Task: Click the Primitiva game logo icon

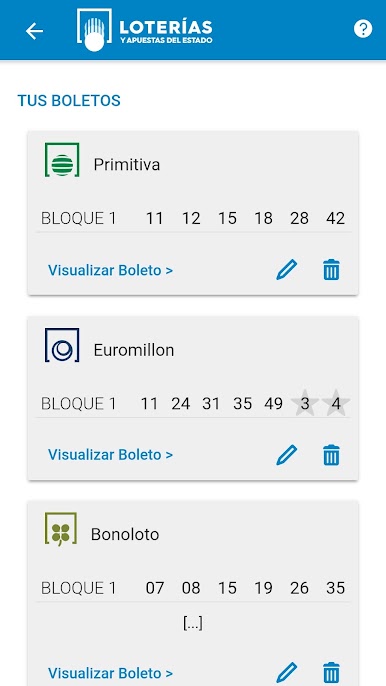Action: [62, 160]
